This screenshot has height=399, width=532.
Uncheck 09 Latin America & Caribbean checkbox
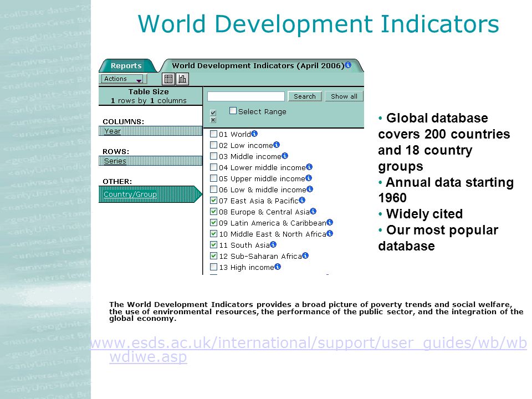213,223
